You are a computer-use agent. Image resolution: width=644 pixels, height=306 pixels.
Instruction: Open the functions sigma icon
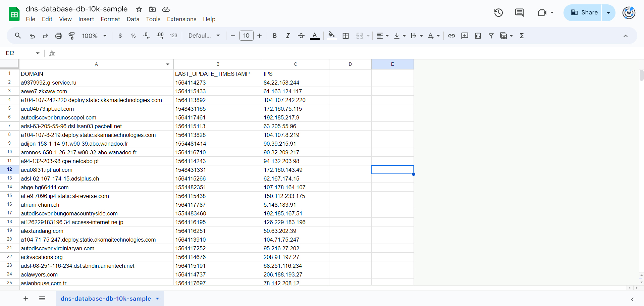tap(522, 36)
